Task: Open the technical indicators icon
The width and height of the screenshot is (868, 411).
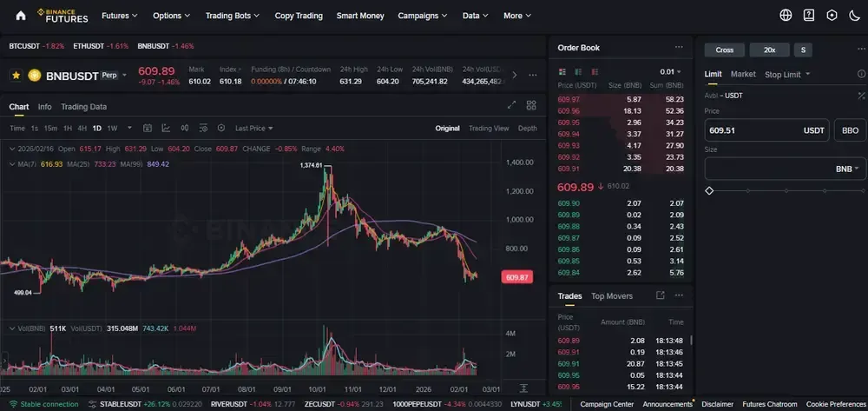Action: (x=166, y=128)
